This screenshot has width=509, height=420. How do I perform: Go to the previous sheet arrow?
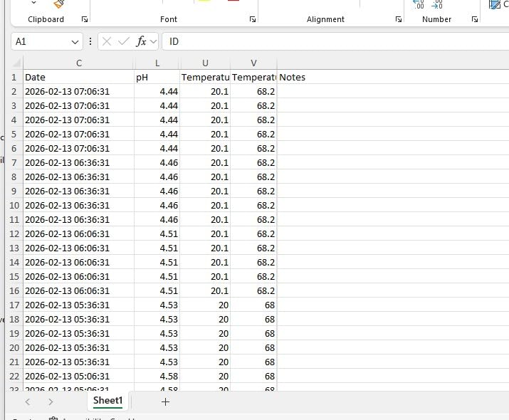pos(28,401)
